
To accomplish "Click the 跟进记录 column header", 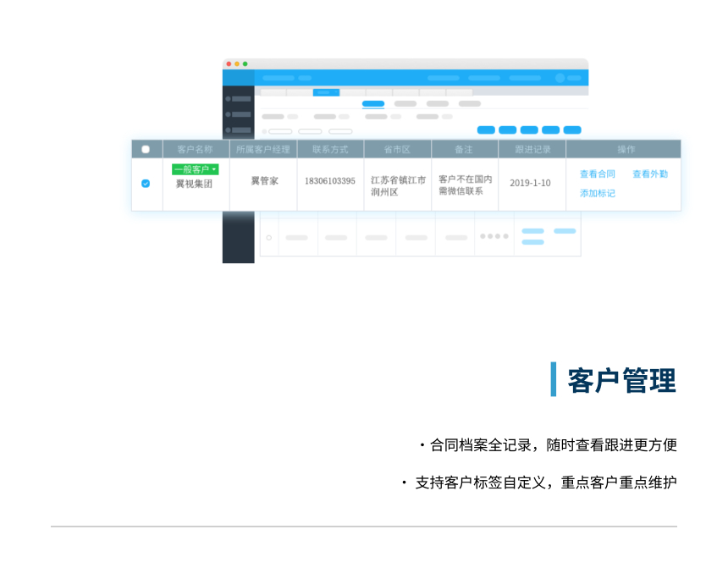I will coord(532,149).
